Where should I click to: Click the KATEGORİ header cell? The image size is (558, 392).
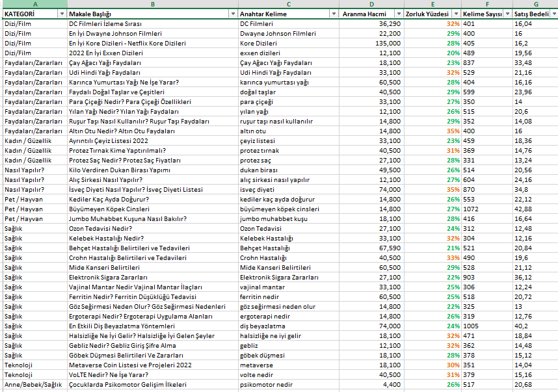click(x=35, y=14)
